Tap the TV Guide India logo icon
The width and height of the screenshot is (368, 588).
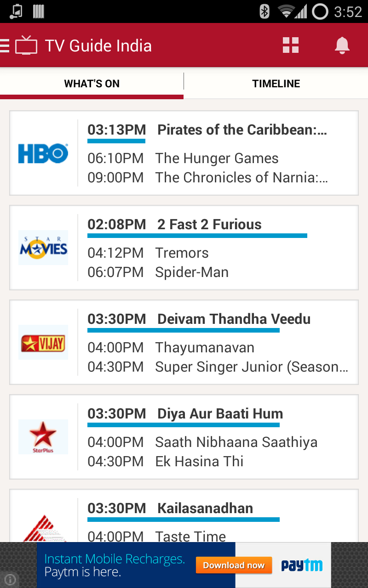coord(26,46)
